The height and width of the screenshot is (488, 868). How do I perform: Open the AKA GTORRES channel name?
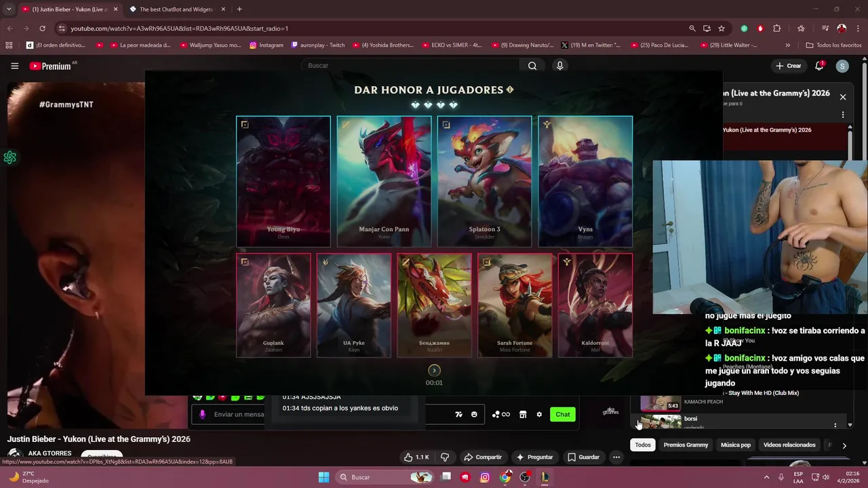50,453
